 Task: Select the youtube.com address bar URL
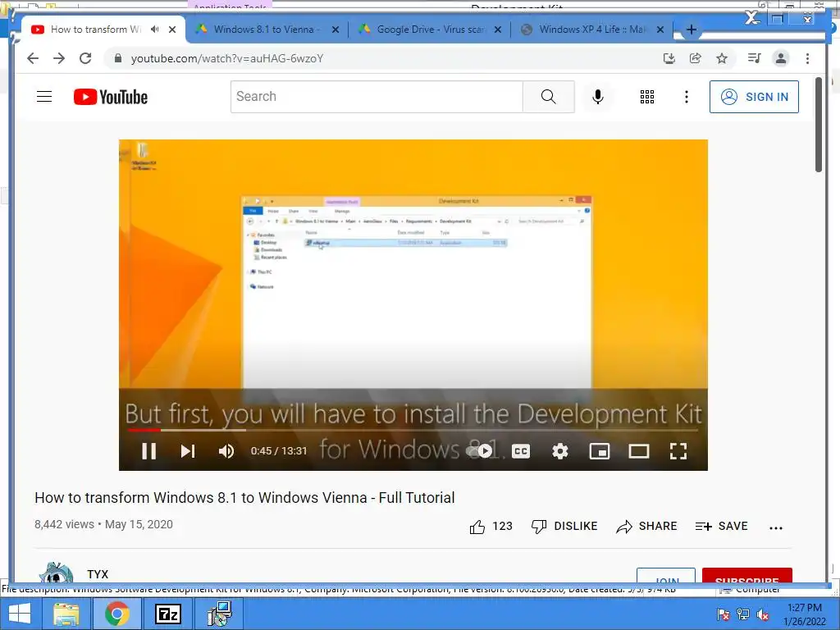pos(227,58)
